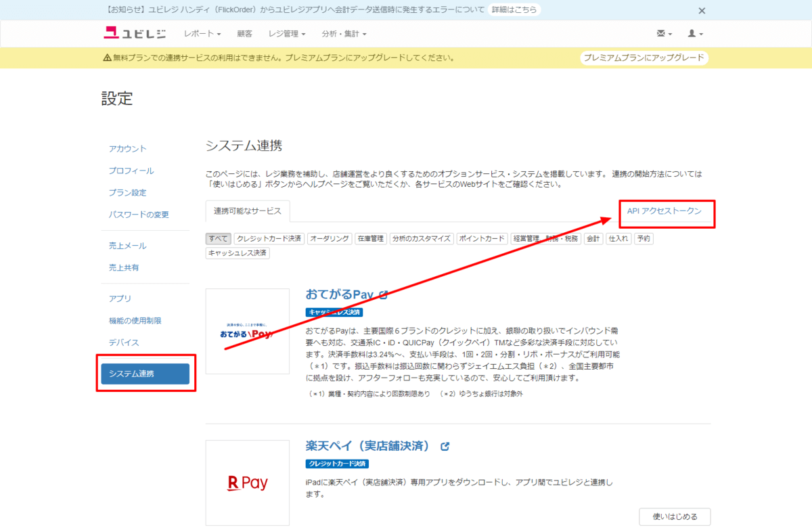Open external link icon beside おてがるPay
The height and width of the screenshot is (530, 812).
click(383, 295)
